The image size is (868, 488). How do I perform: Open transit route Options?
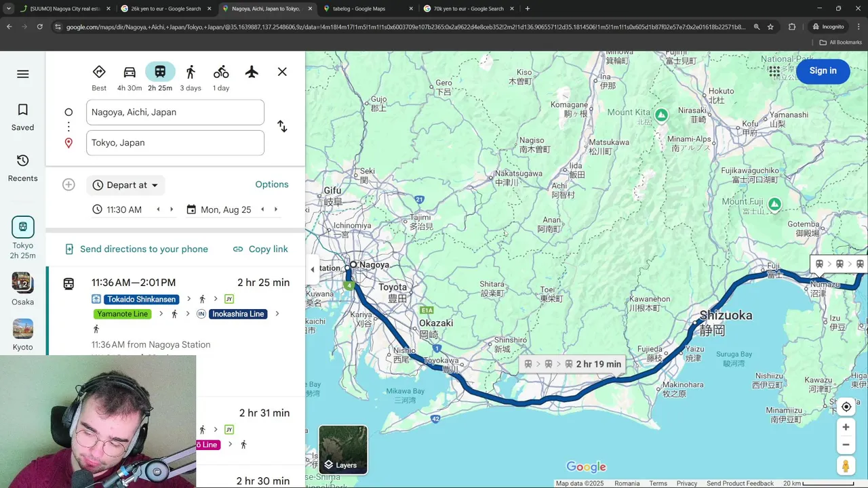pos(272,184)
